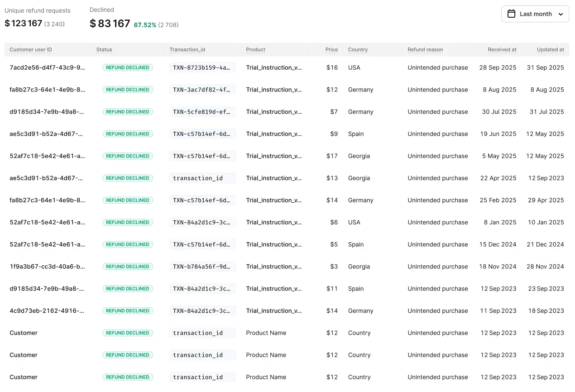The height and width of the screenshot is (392, 575).
Task: Click received date 5 May 2025
Action: tap(499, 156)
